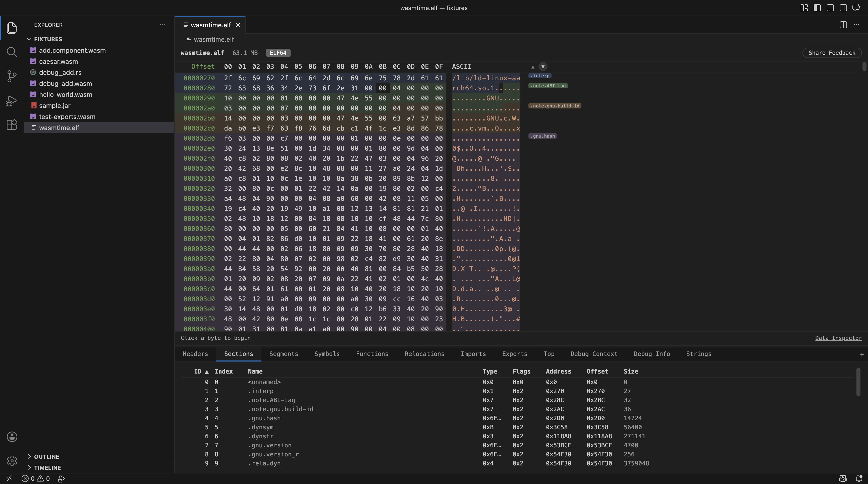868x484 pixels.
Task: Open the Explorer view icon
Action: 12,28
